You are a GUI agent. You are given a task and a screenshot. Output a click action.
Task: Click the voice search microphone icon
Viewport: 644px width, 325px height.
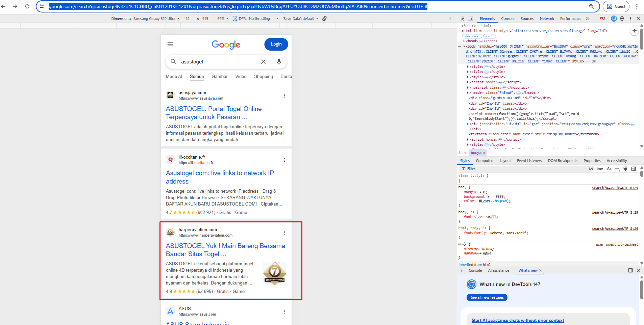(279, 61)
